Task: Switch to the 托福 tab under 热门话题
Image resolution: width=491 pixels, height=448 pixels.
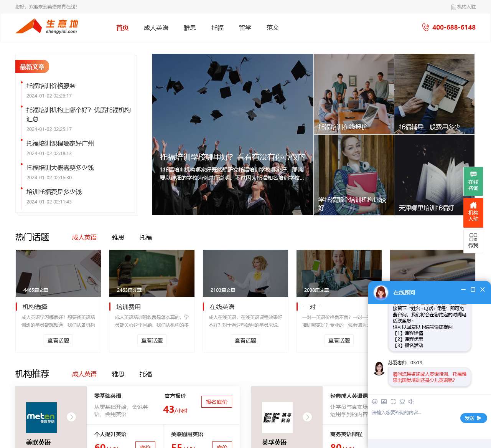Action: click(146, 238)
